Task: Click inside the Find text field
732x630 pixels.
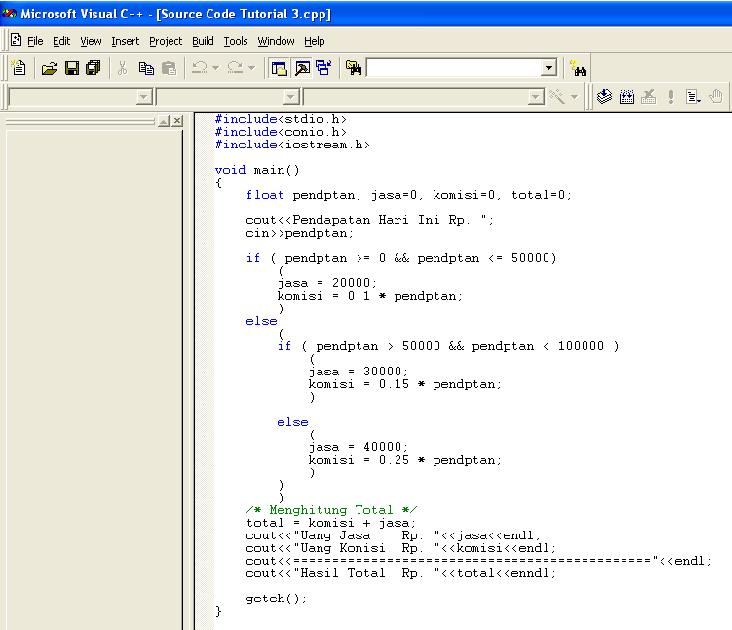Action: [x=454, y=68]
